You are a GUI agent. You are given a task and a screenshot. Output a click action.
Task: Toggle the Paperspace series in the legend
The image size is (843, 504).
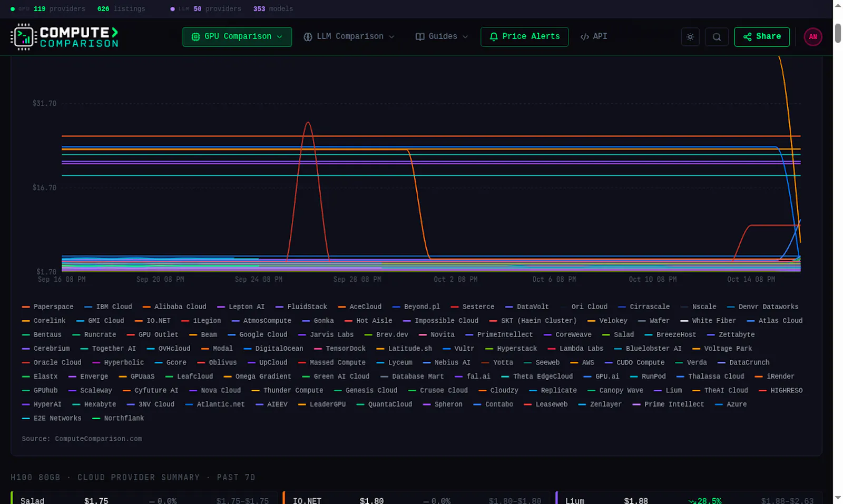click(48, 307)
